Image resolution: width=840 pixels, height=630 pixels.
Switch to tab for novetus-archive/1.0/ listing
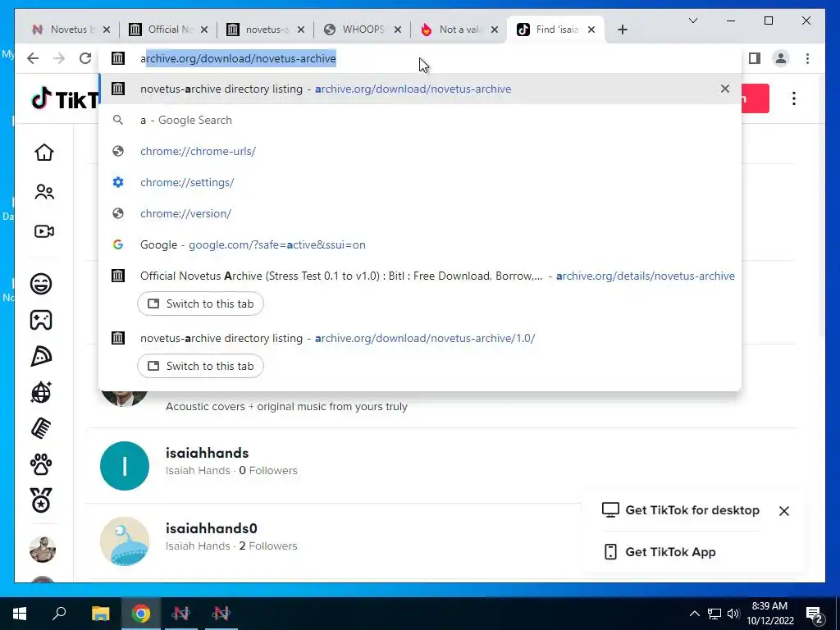click(x=200, y=366)
